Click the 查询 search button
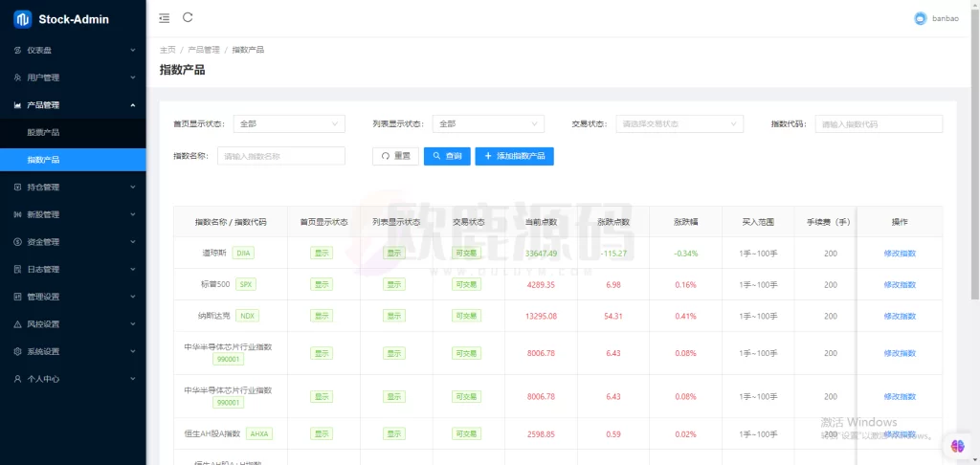Viewport: 980px width, 465px height. [447, 156]
